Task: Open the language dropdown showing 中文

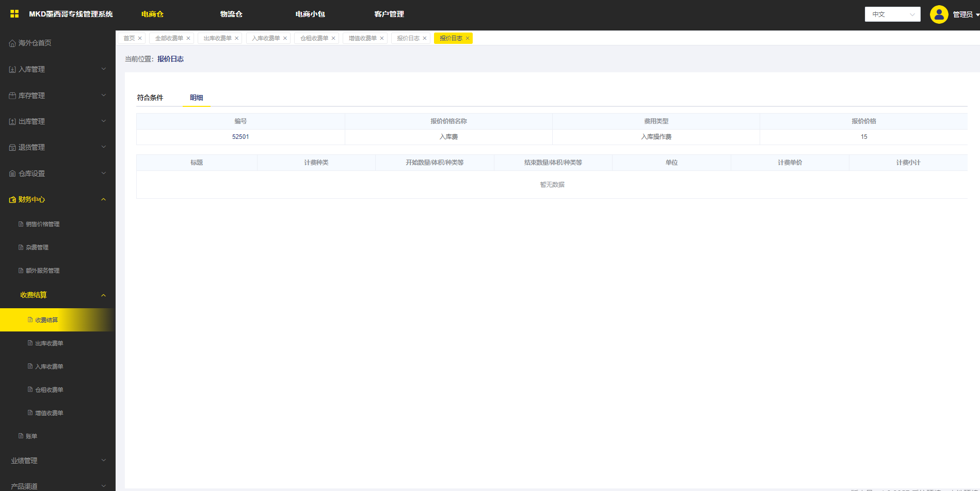Action: (892, 14)
